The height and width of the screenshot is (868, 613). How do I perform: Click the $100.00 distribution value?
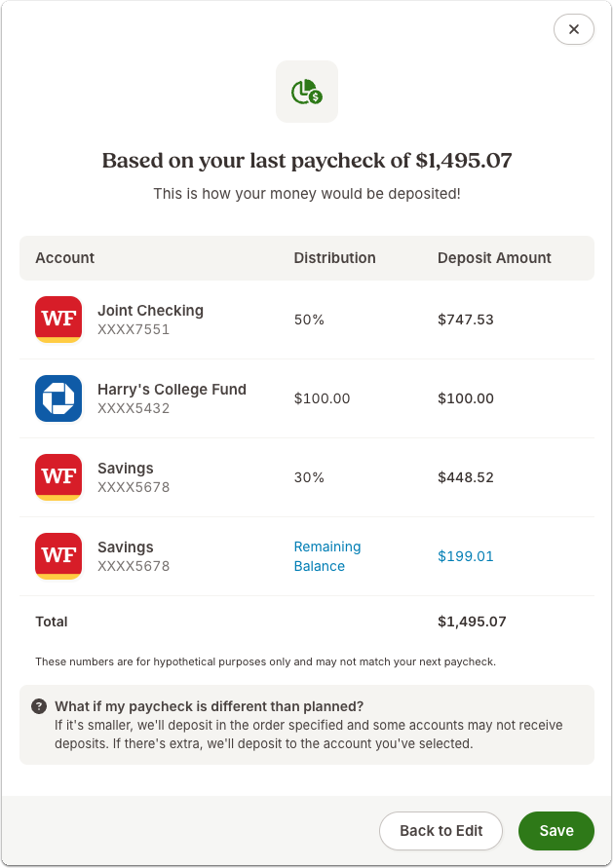click(x=322, y=398)
